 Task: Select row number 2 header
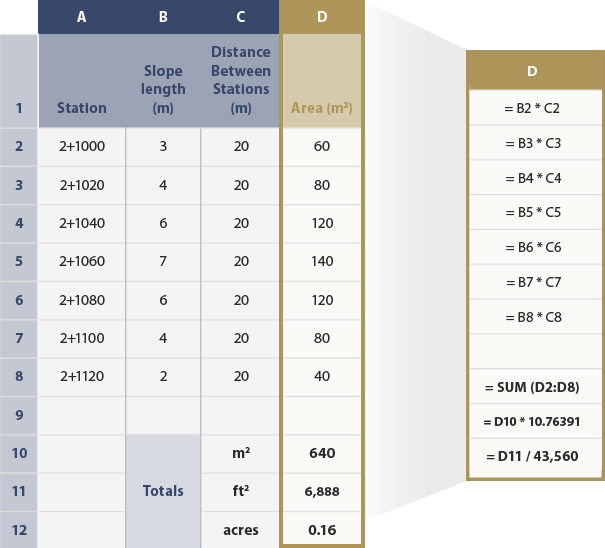click(19, 147)
